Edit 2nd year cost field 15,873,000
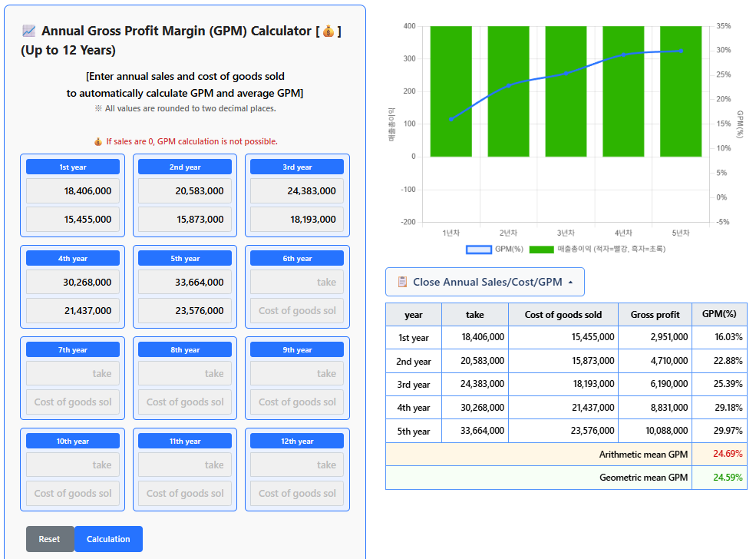This screenshot has width=756, height=559. coord(185,220)
